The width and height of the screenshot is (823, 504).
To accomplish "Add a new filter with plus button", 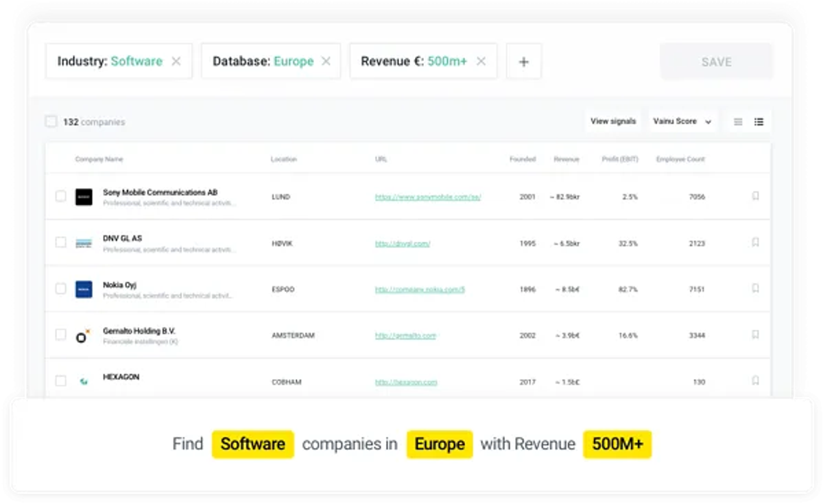I will coord(523,61).
